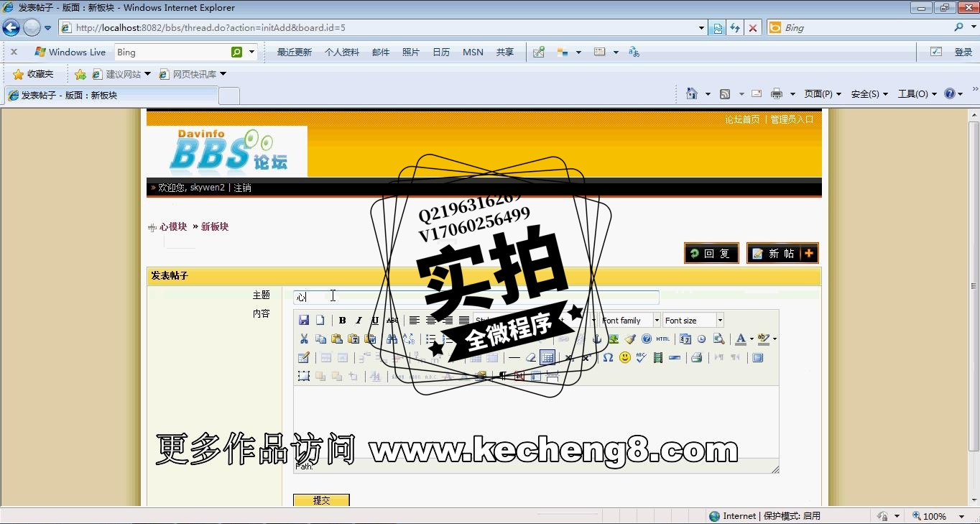
Task: Click the Insert horizontal rule line icon
Action: [x=514, y=357]
